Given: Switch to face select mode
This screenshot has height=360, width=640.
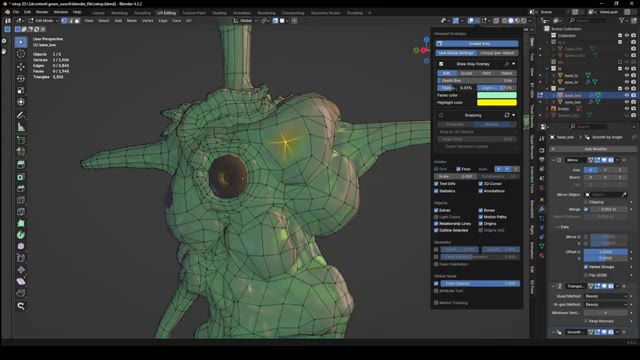Looking at the screenshot, I should click(x=77, y=20).
